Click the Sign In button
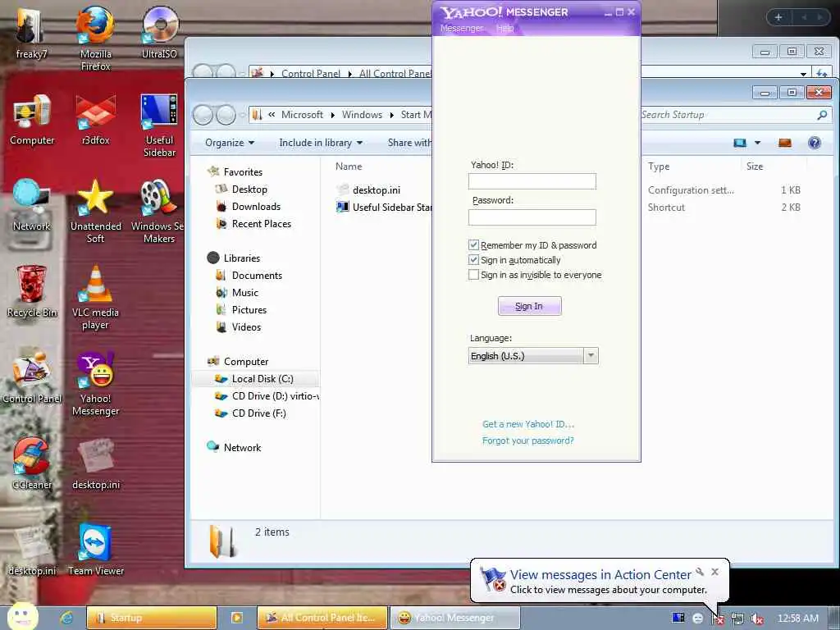The height and width of the screenshot is (630, 840). [529, 306]
